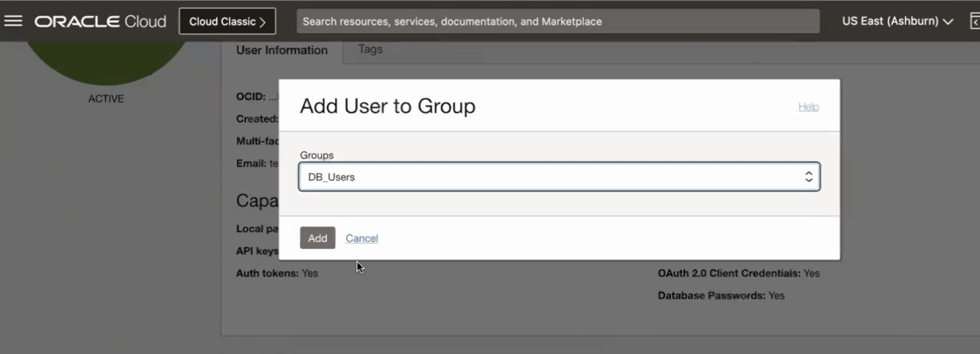Click the Add button in the dialog
Image resolution: width=980 pixels, height=354 pixels.
(x=317, y=238)
